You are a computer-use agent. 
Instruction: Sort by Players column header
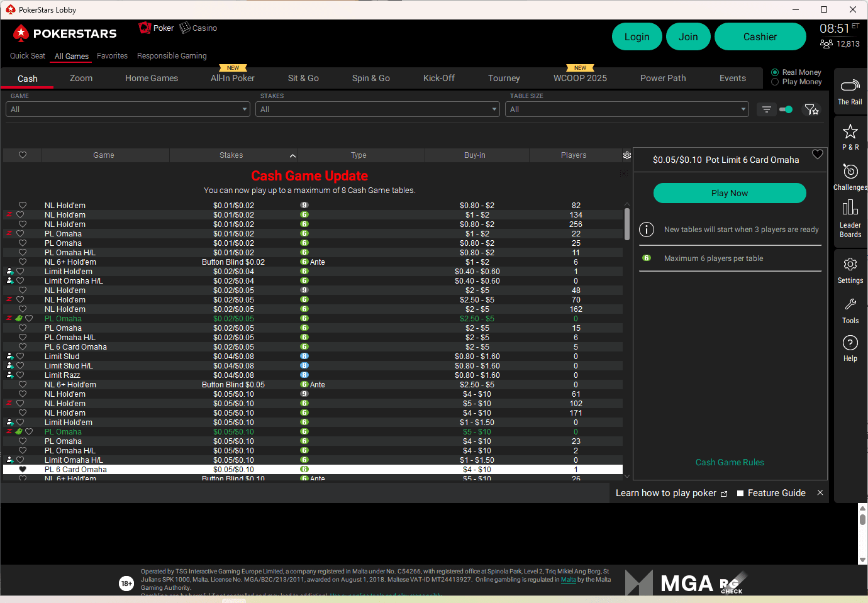click(575, 155)
